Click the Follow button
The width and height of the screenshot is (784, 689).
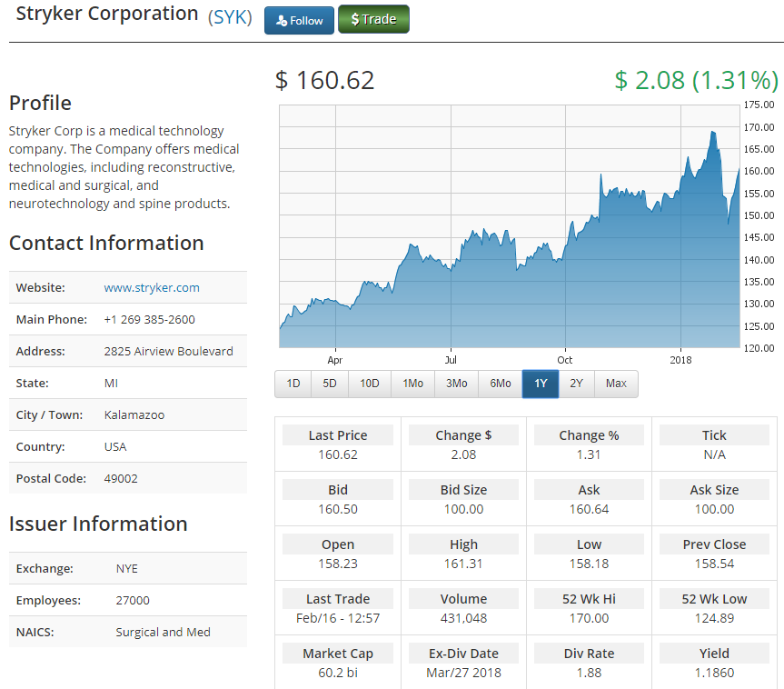pos(299,21)
